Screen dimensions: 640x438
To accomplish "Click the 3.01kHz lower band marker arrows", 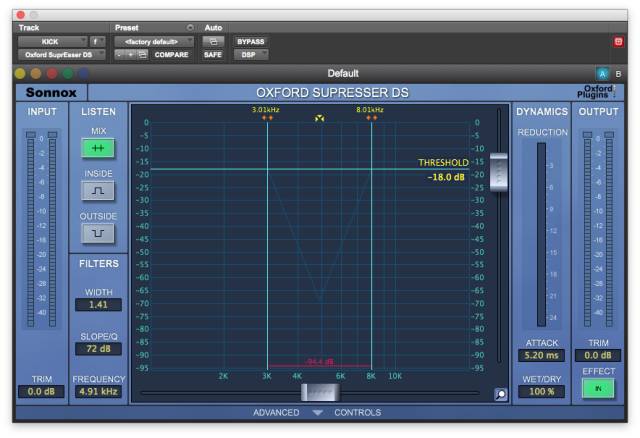I will click(x=267, y=118).
